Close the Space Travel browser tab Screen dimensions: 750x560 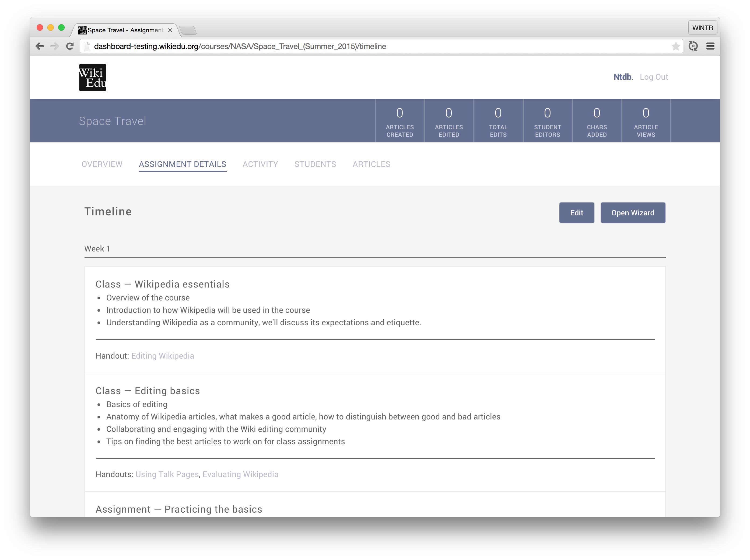point(170,30)
